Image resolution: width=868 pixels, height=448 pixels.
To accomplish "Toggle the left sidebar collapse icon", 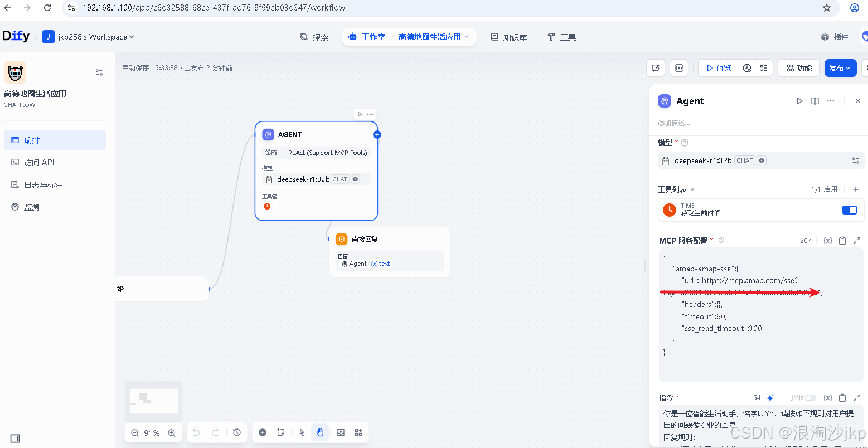I will click(x=15, y=439).
